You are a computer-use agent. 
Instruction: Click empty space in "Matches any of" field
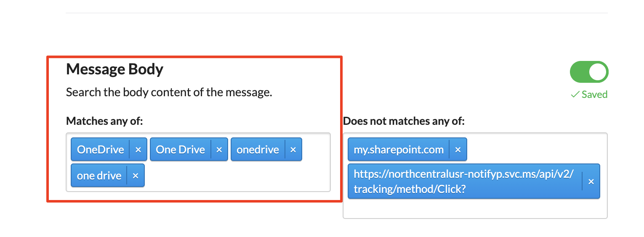pos(236,176)
